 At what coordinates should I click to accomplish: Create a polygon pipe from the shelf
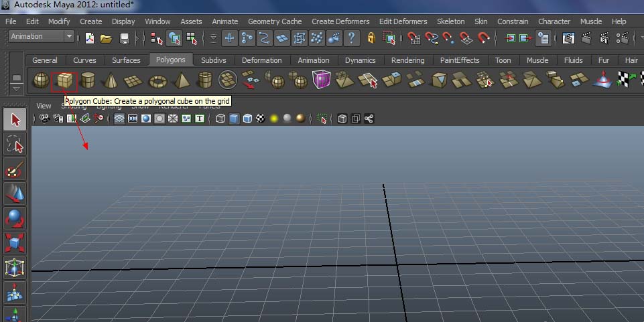[204, 80]
